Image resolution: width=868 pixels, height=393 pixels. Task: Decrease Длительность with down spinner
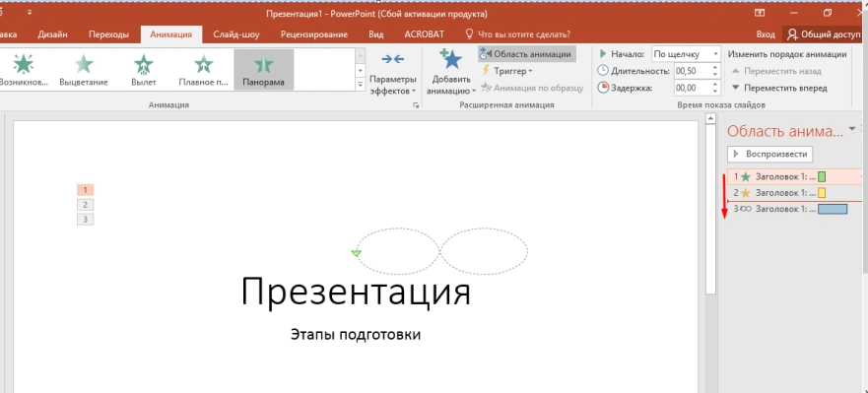click(x=715, y=75)
